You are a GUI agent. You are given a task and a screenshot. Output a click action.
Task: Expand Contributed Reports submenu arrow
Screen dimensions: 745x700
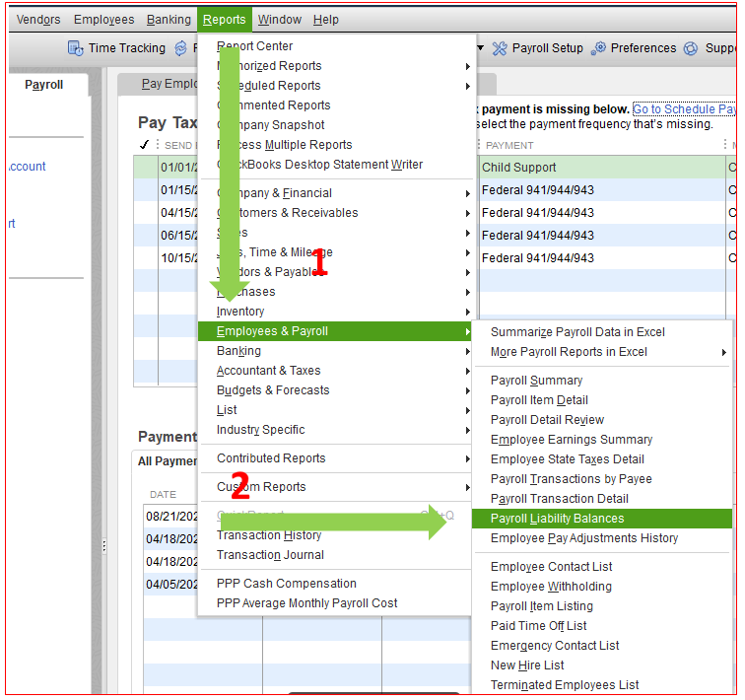point(467,459)
